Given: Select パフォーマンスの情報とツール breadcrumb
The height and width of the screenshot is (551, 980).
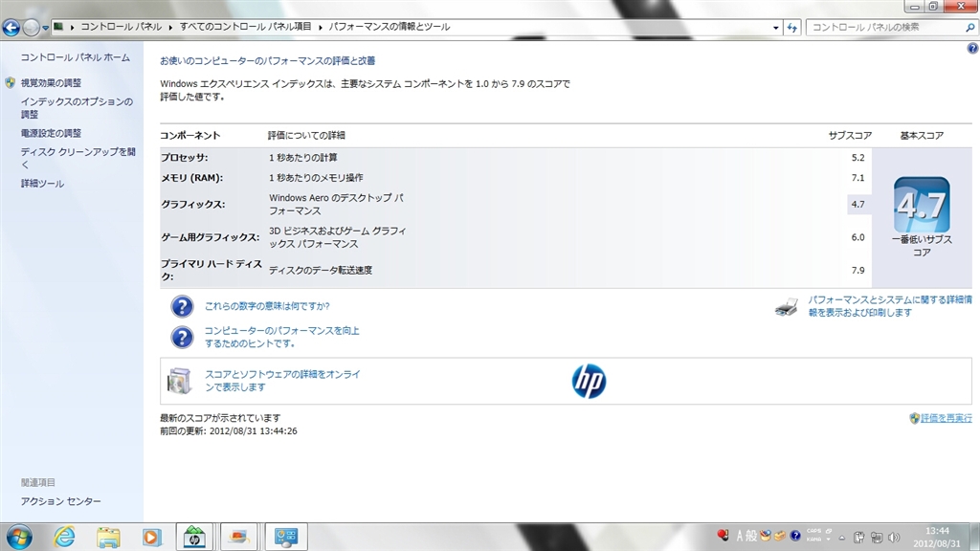Looking at the screenshot, I should pos(390,27).
